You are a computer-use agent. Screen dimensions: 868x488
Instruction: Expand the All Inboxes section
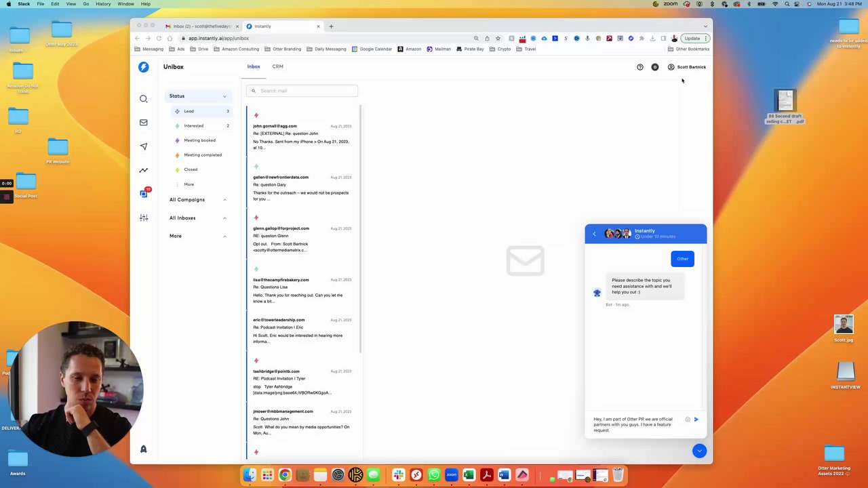tap(224, 218)
